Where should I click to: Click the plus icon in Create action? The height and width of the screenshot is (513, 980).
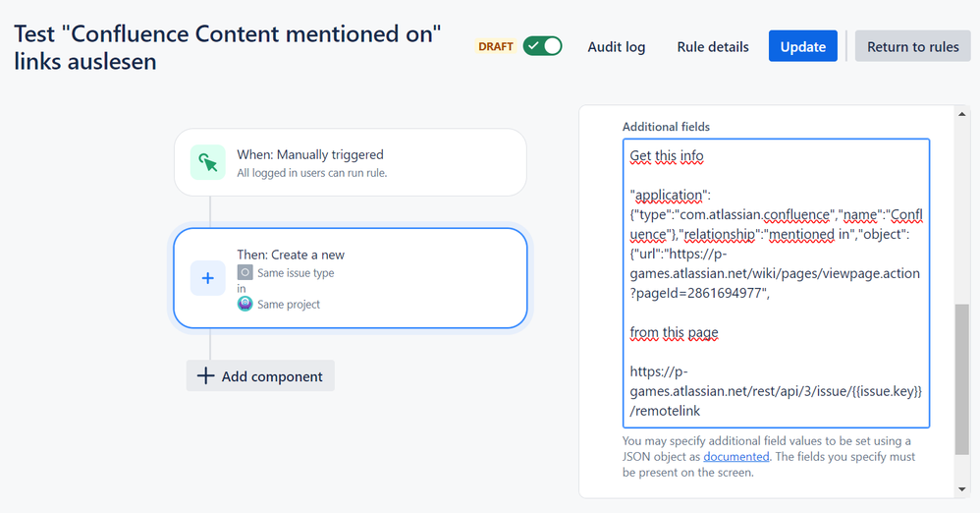[208, 278]
